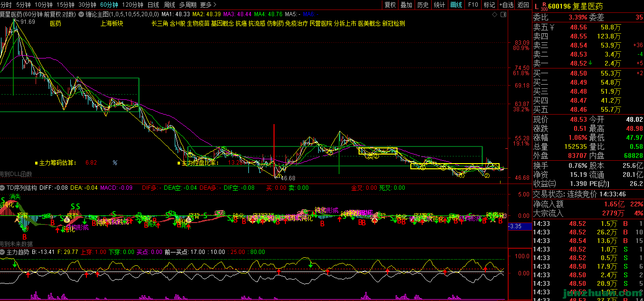
Task: Click the 医美概念 concept tag
Action: coord(369,23)
